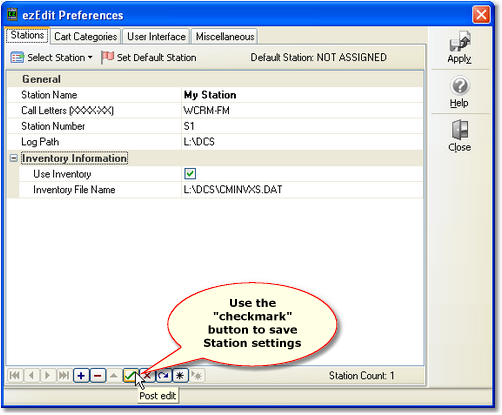The image size is (502, 415).
Task: Click the Station Count status text
Action: (x=362, y=376)
